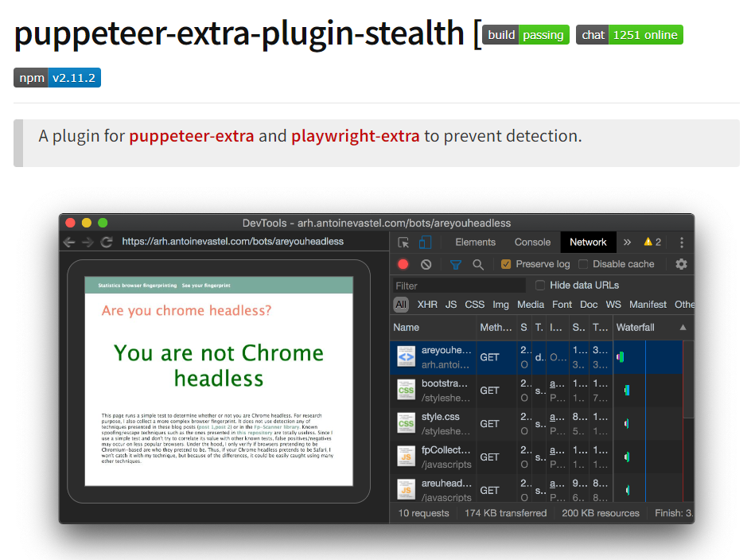Viewport: 751px width, 560px height.
Task: Click the 174 KB transferred status text
Action: coord(505,513)
